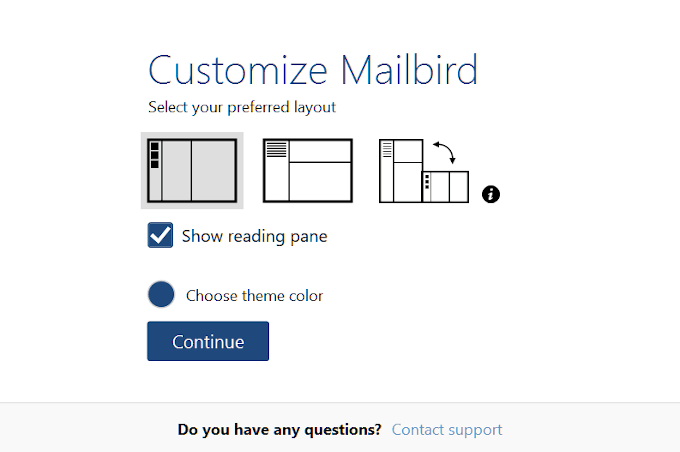This screenshot has width=680, height=452.
Task: Click the message list lines in second layout
Action: click(276, 150)
